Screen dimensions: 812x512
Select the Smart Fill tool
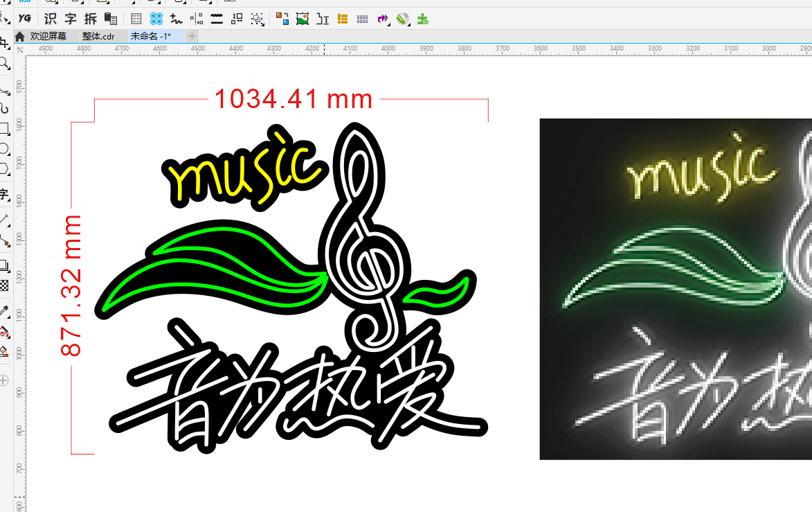point(5,352)
